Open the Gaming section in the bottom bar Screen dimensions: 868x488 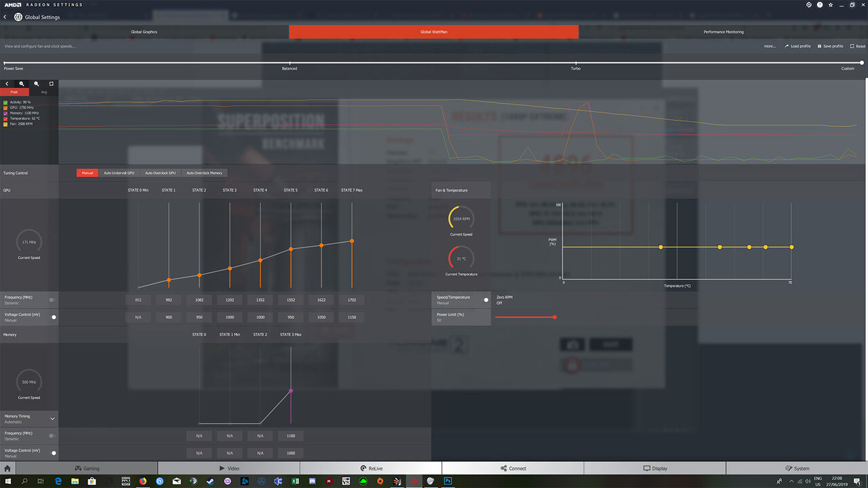(87, 468)
